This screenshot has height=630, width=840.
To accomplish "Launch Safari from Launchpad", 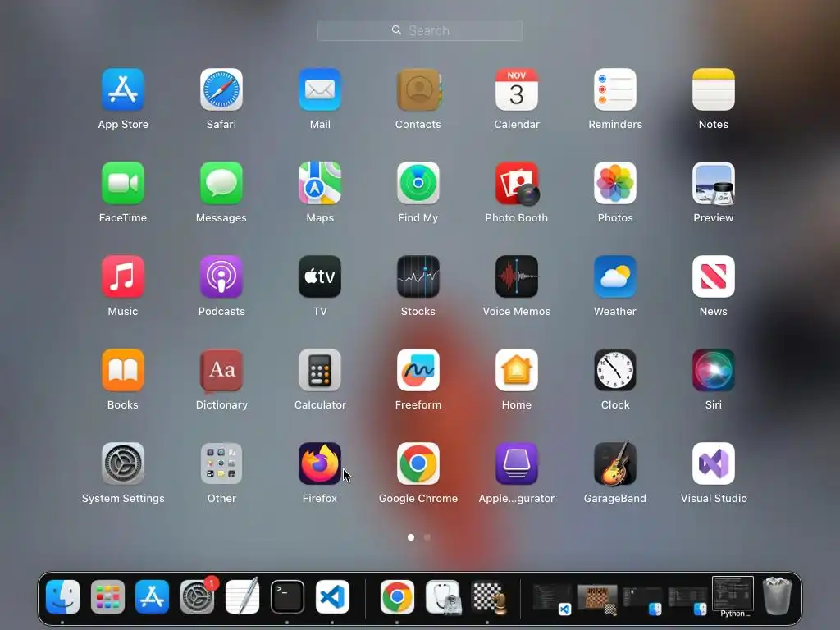I will (221, 89).
